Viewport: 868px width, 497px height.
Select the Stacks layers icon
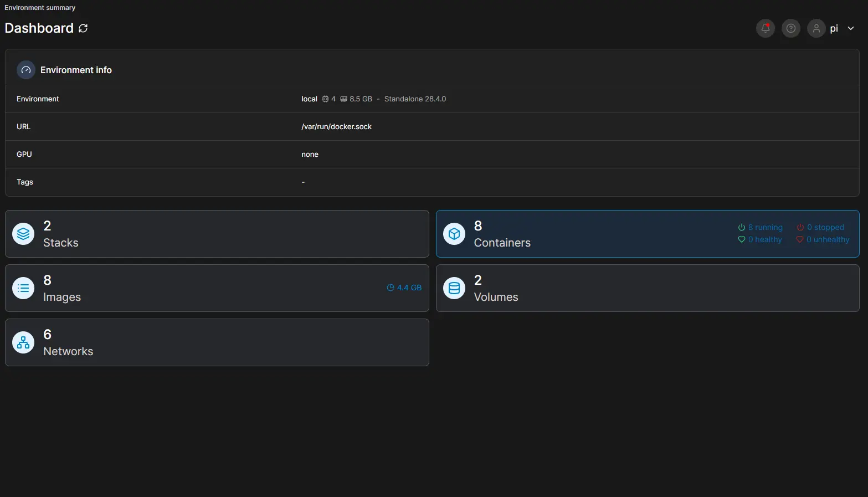[23, 233]
